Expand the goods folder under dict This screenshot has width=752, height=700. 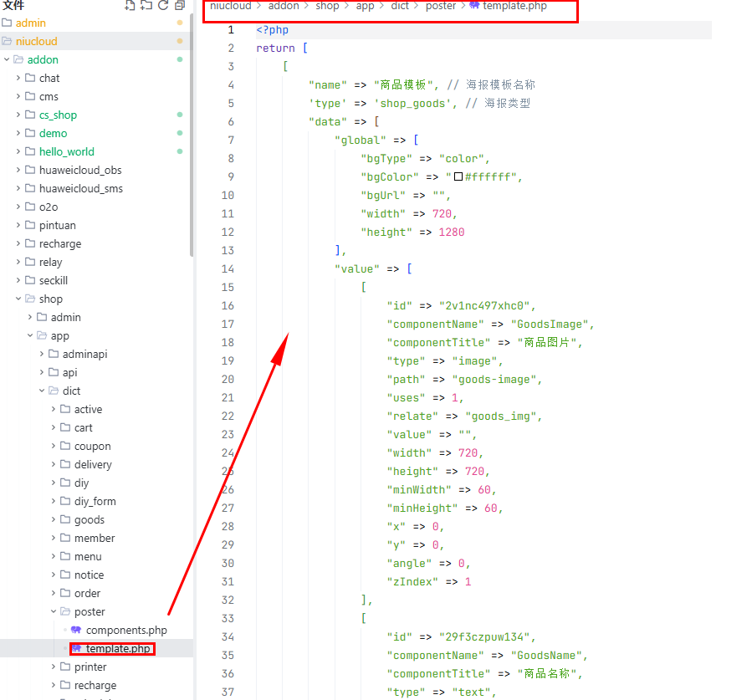(x=54, y=519)
